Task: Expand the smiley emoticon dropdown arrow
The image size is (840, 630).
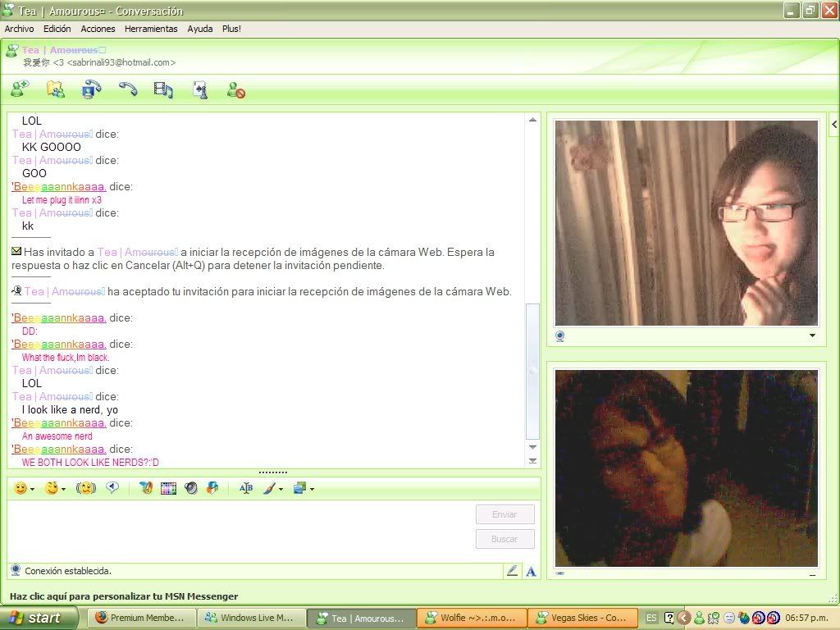Action: (x=33, y=489)
